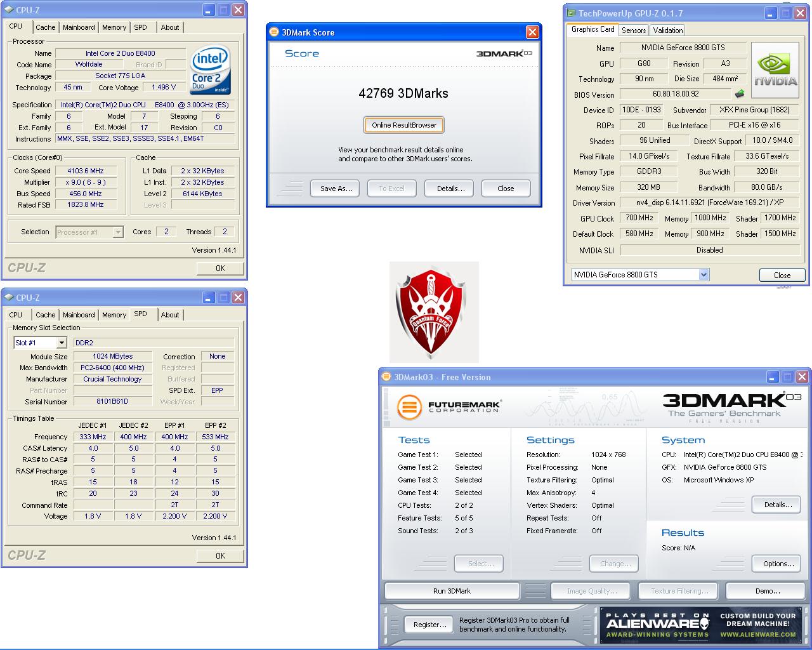The image size is (812, 650).
Task: Click the 42769 3DMarks score text
Action: 403,93
